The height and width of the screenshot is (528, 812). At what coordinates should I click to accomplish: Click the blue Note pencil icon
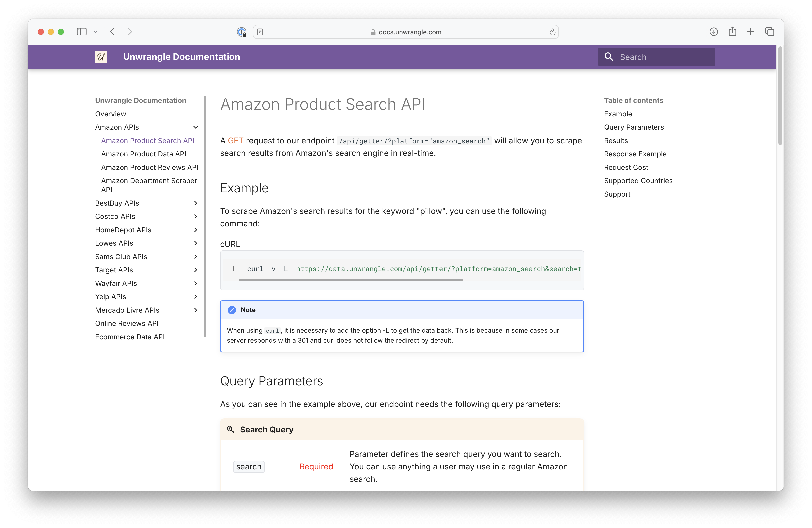pyautogui.click(x=232, y=310)
